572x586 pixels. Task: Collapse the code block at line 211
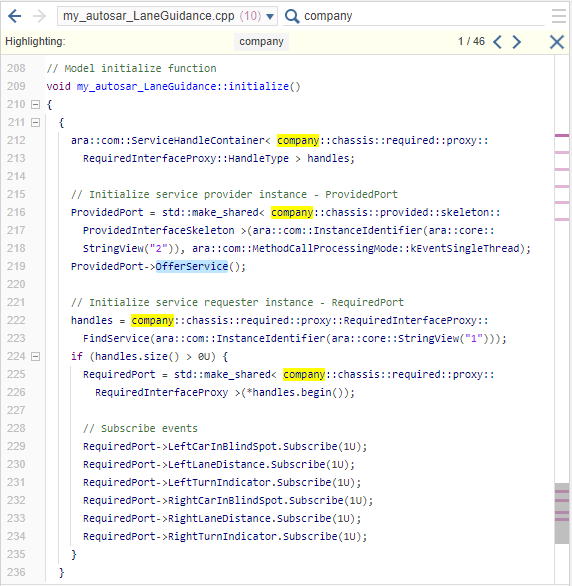[x=35, y=122]
